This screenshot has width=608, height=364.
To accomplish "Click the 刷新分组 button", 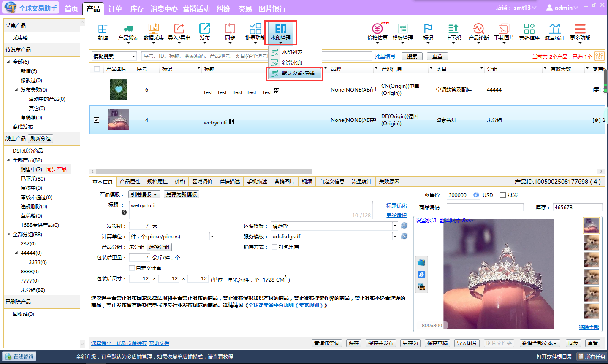I will [41, 138].
